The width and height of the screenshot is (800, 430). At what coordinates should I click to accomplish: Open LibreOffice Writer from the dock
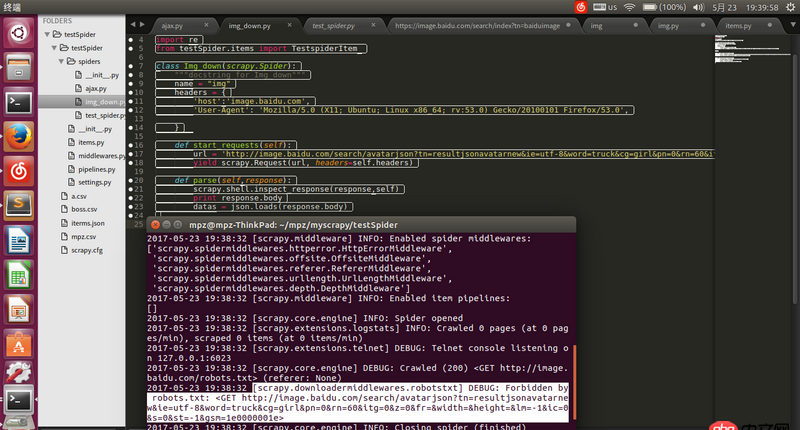tap(17, 240)
